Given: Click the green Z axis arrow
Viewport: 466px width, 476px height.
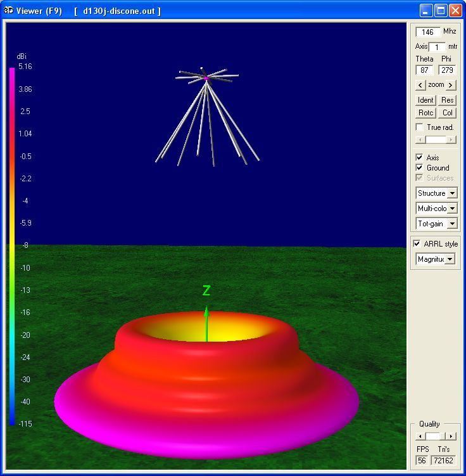Looking at the screenshot, I should (x=206, y=324).
